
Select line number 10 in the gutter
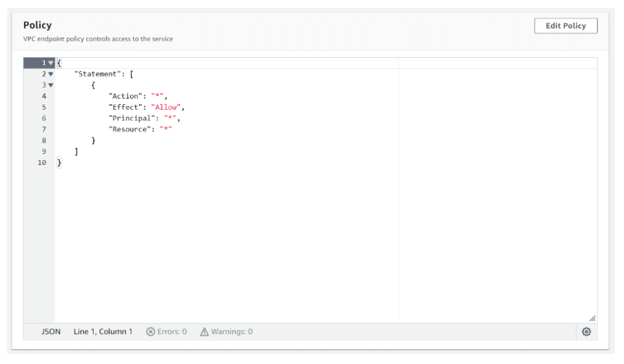[x=42, y=163]
